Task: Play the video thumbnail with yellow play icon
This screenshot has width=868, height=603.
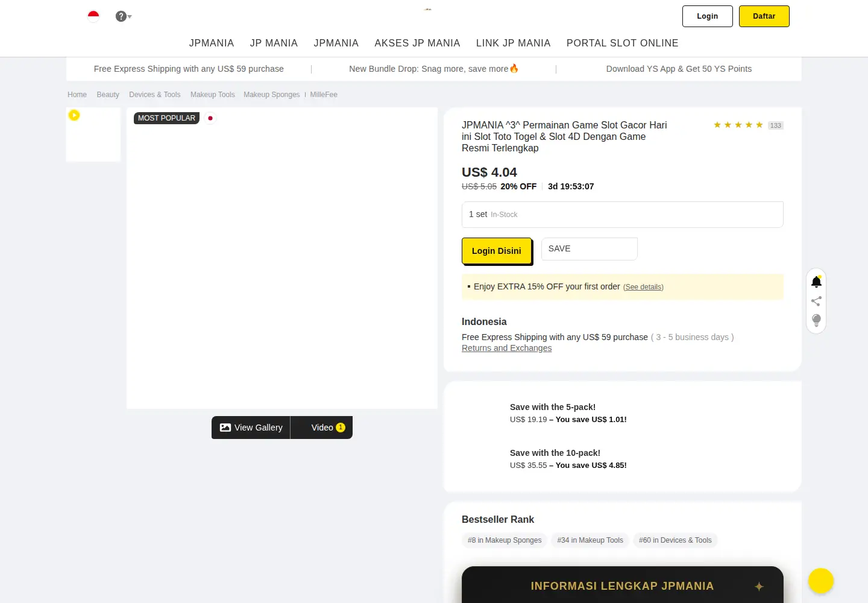Action: (93, 134)
